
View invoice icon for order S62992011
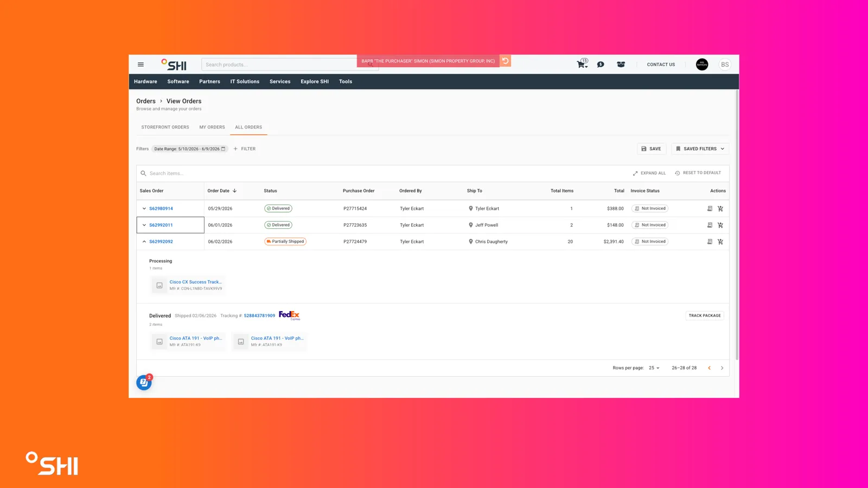[x=710, y=225]
